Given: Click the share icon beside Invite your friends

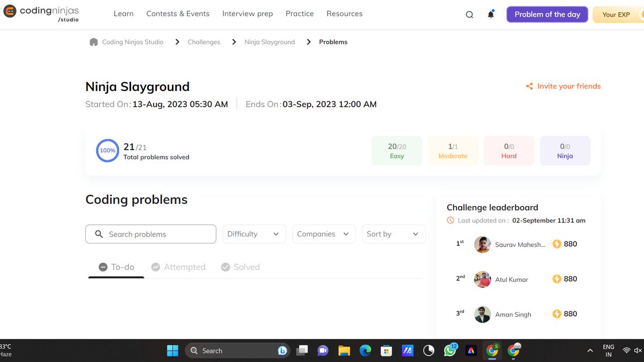Looking at the screenshot, I should coord(530,86).
